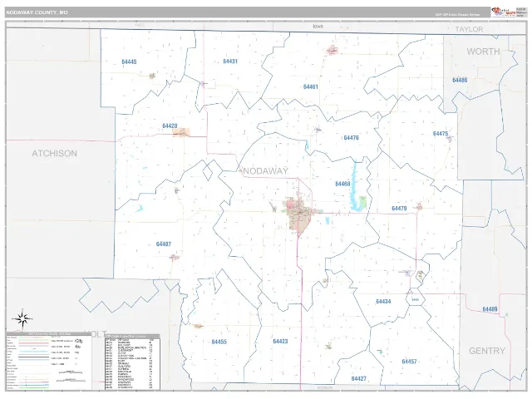The image size is (532, 399).
Task: Select ZIP code label 64428
Action: tap(170, 126)
